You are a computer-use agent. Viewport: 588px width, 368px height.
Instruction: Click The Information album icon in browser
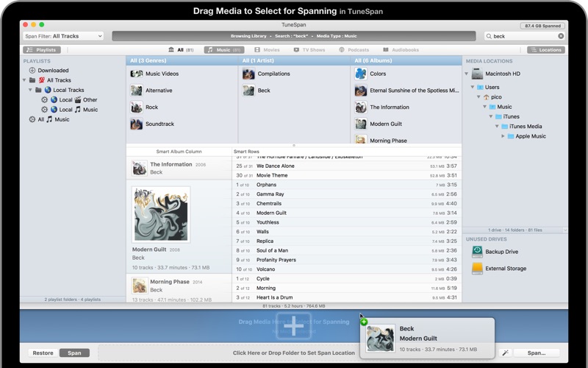click(x=360, y=107)
